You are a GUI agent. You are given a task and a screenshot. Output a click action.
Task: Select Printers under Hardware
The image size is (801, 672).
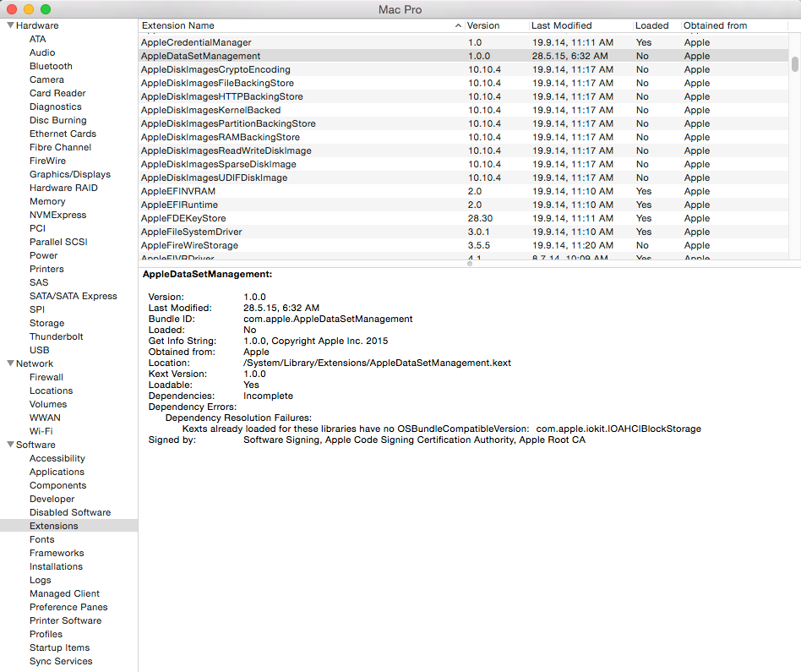(47, 269)
